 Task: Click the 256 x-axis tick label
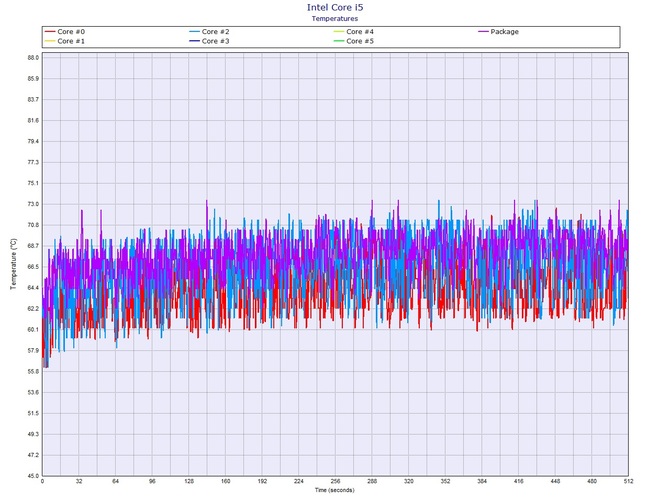click(x=335, y=481)
